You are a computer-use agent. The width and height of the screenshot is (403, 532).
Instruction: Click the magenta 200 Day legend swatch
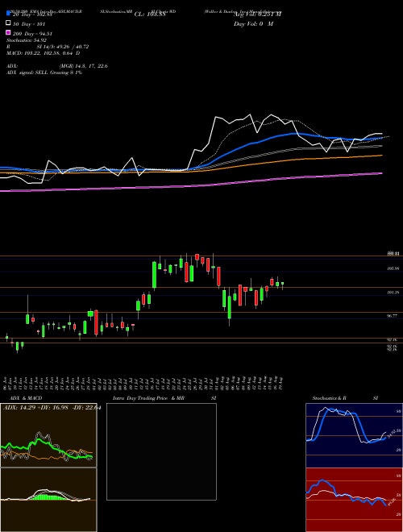click(9, 32)
